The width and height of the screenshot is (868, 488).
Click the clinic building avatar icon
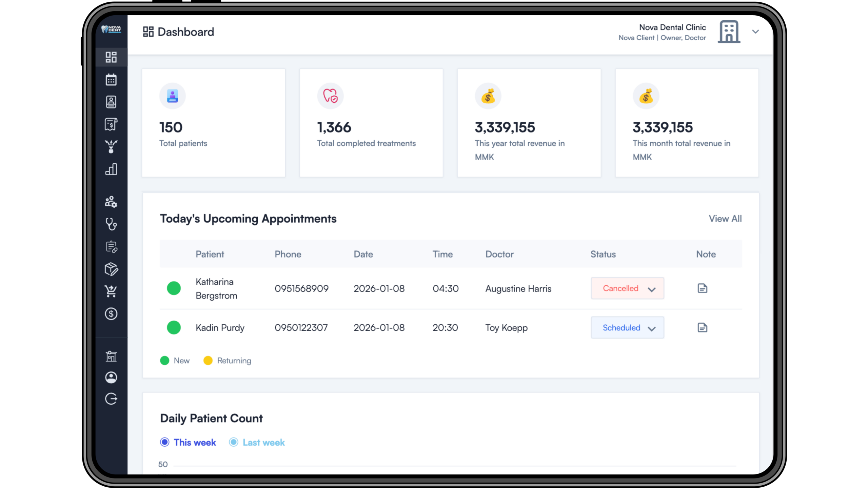click(729, 32)
